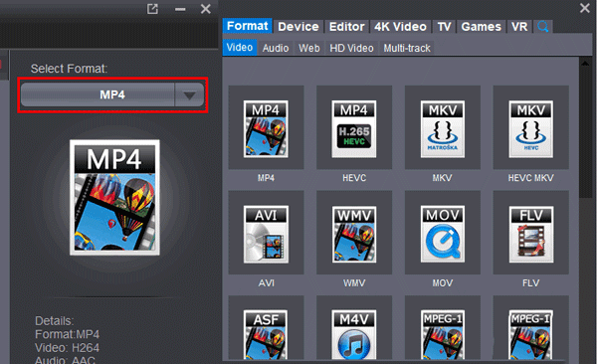This screenshot has width=597, height=364.
Task: Click the scrollbar up arrow
Action: pyautogui.click(x=585, y=64)
